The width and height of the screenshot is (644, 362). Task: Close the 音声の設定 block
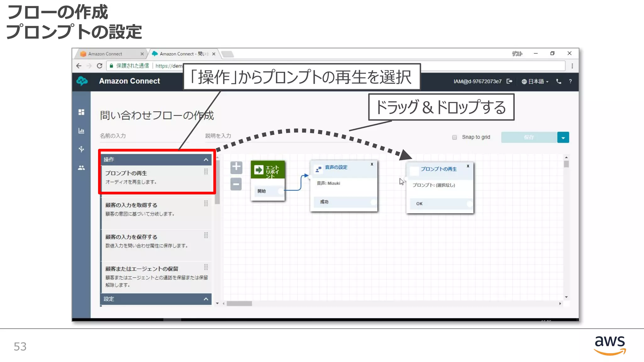[x=372, y=164]
